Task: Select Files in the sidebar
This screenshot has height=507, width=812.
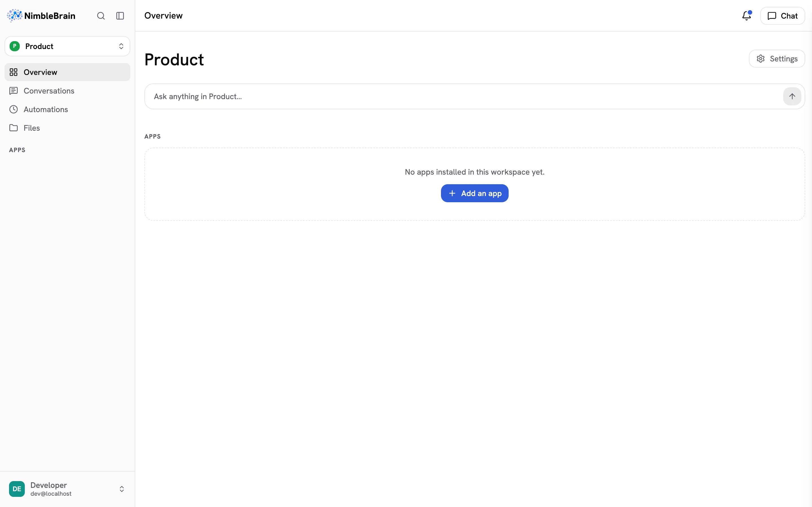Action: click(x=67, y=128)
